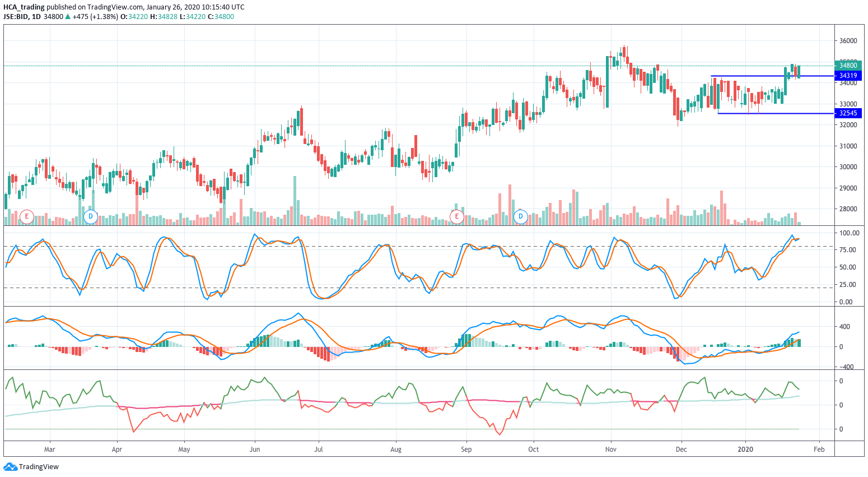Select the green 34800 current price label
The width and height of the screenshot is (868, 477).
848,66
